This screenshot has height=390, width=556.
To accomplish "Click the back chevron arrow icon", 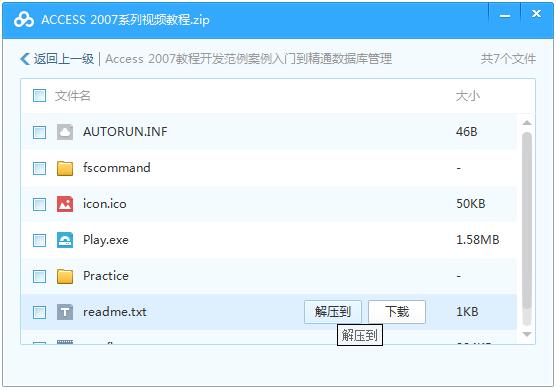I will click(x=24, y=59).
